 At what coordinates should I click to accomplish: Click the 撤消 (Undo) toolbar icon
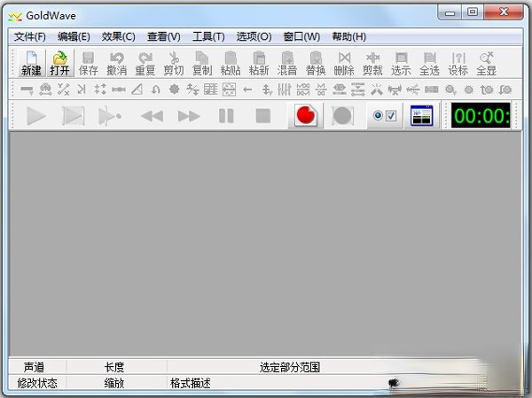pyautogui.click(x=117, y=64)
